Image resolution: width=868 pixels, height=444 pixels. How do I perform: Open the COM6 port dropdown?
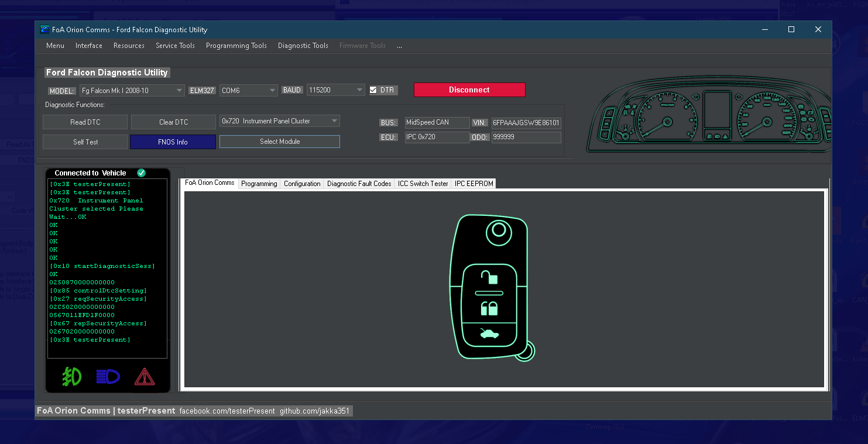[273, 90]
